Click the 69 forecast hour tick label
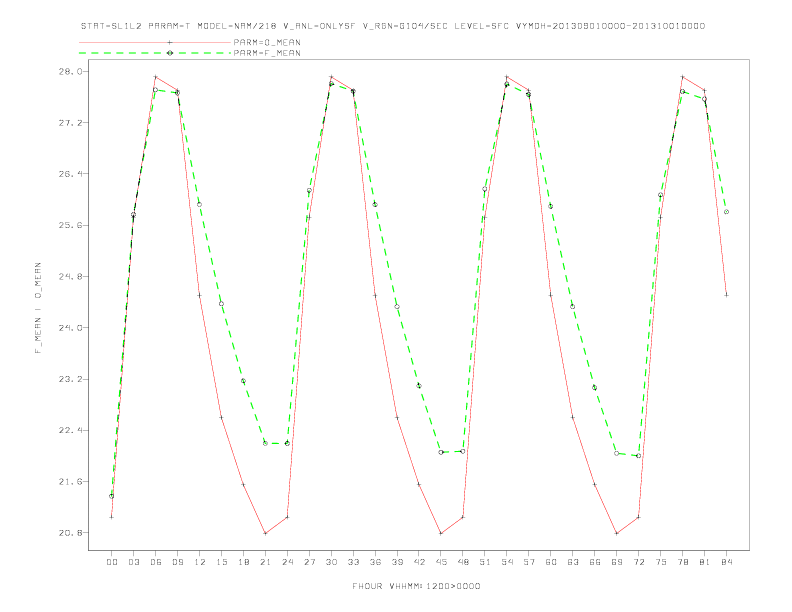Image resolution: width=792 pixels, height=612 pixels. 617,562
